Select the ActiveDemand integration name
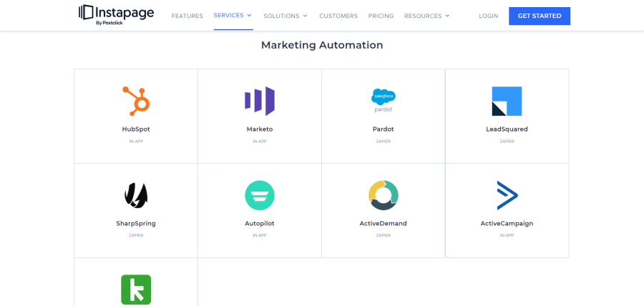Screen dimensions: 644x306 point(384,224)
